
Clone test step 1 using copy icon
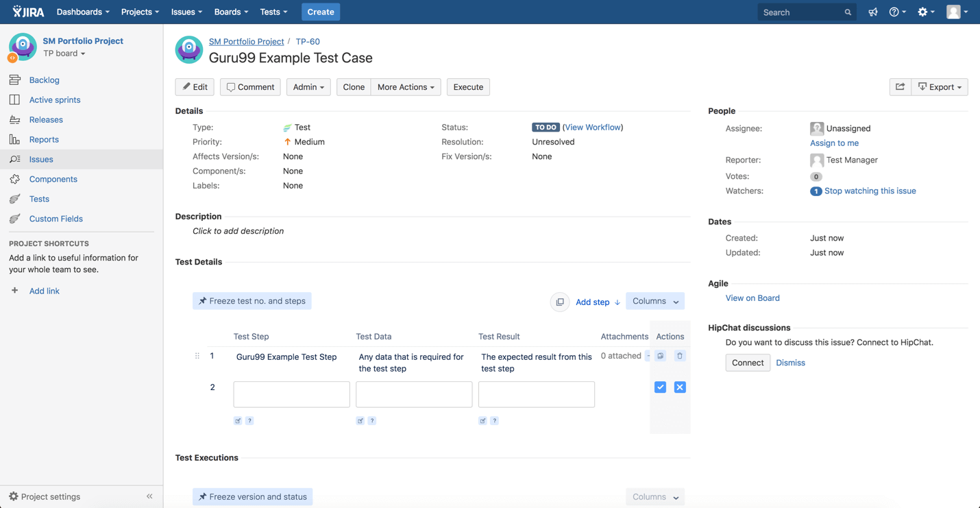tap(660, 356)
